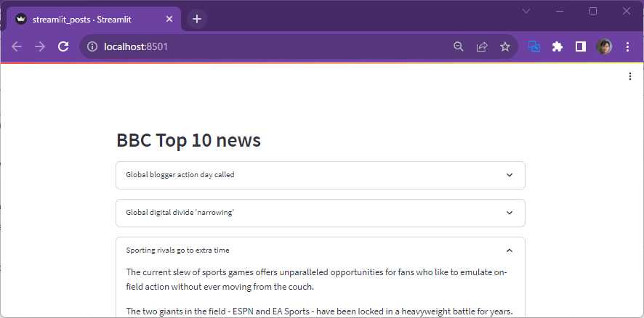
Task: Close the streamlit_posts tab
Action: (169, 19)
